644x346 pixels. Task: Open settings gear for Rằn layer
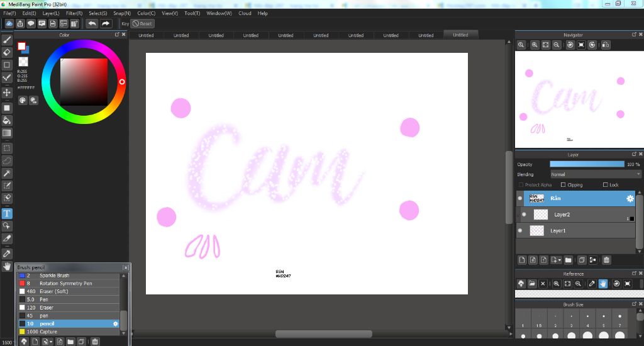[x=630, y=198]
